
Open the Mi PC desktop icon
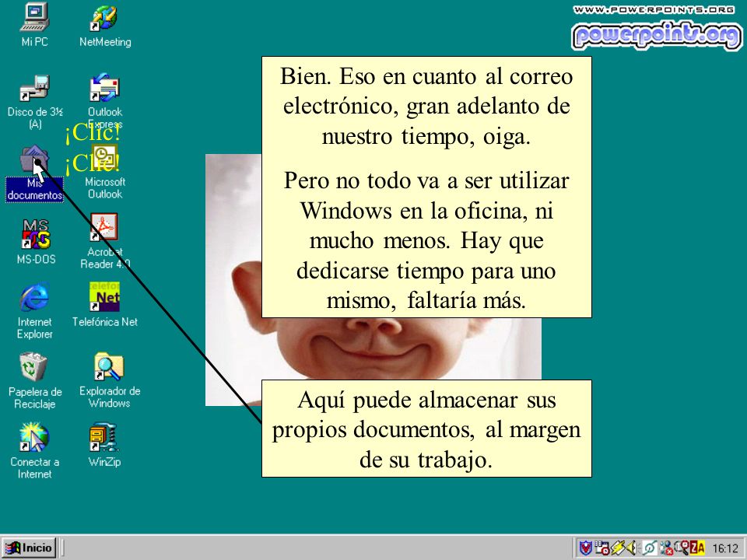[35, 17]
